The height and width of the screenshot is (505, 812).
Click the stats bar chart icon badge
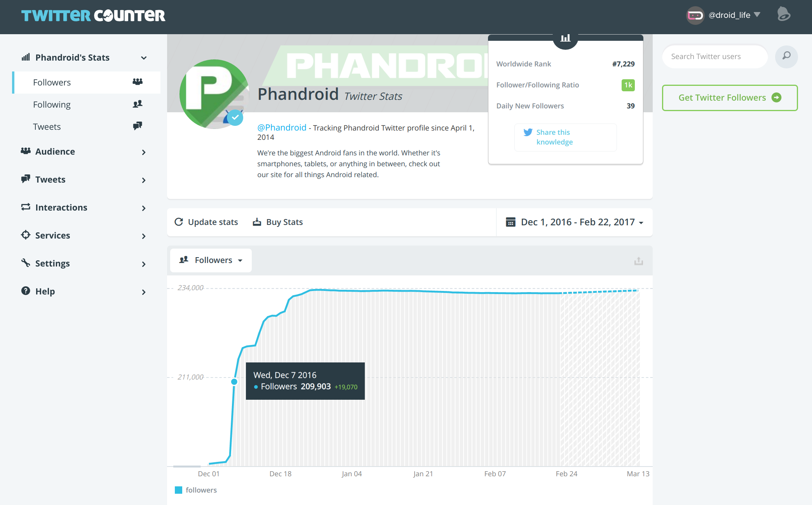(x=565, y=38)
